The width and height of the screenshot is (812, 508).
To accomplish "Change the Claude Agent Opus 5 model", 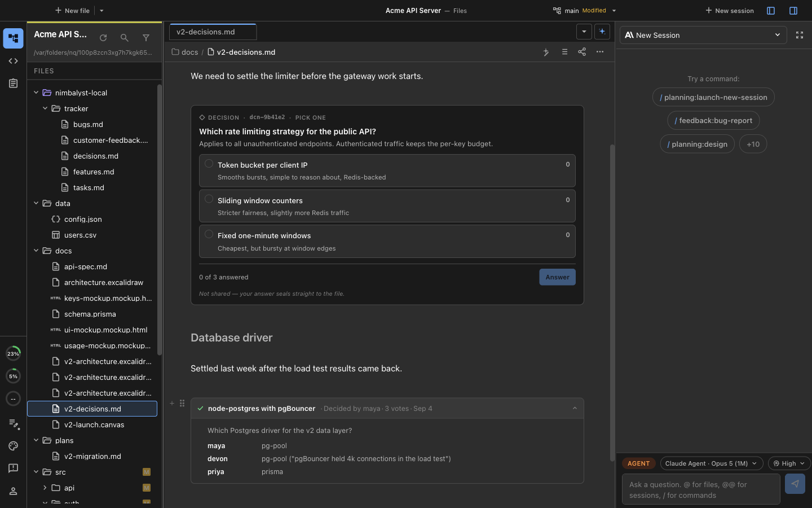I will click(x=712, y=463).
